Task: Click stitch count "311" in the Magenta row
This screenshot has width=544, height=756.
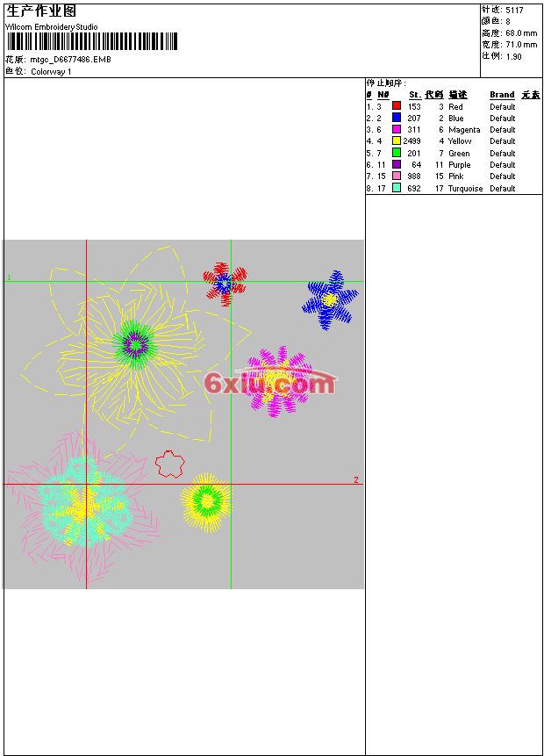Action: click(414, 130)
